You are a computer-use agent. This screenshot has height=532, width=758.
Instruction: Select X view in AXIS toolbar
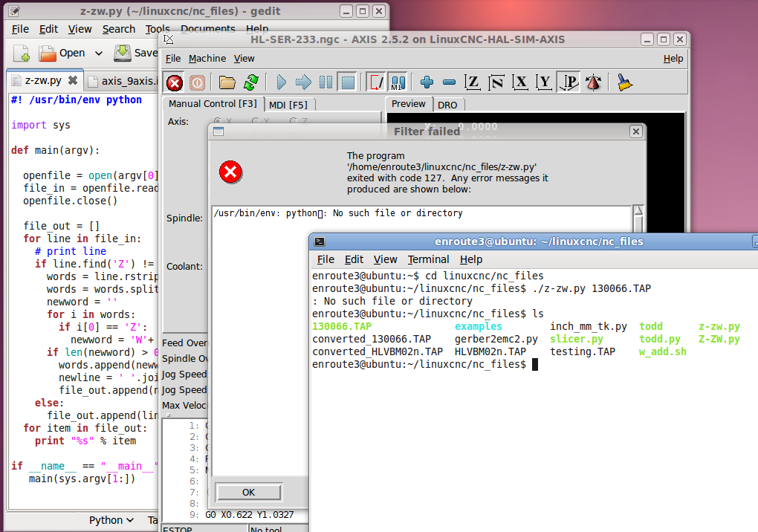(x=521, y=82)
